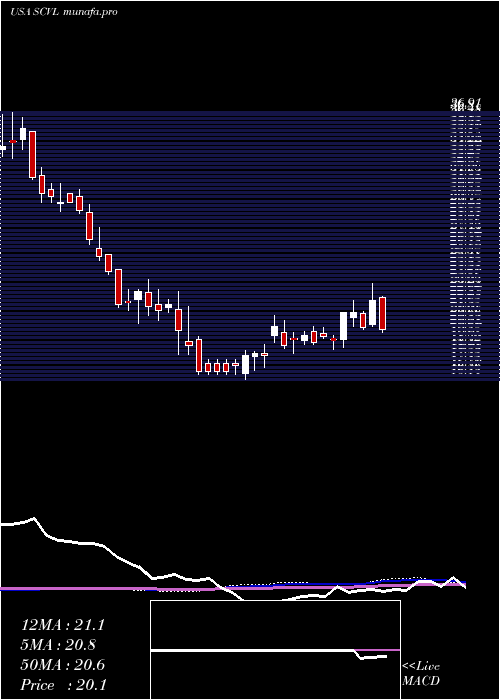
Task: Click the <<Live MACD label
Action: (x=421, y=673)
